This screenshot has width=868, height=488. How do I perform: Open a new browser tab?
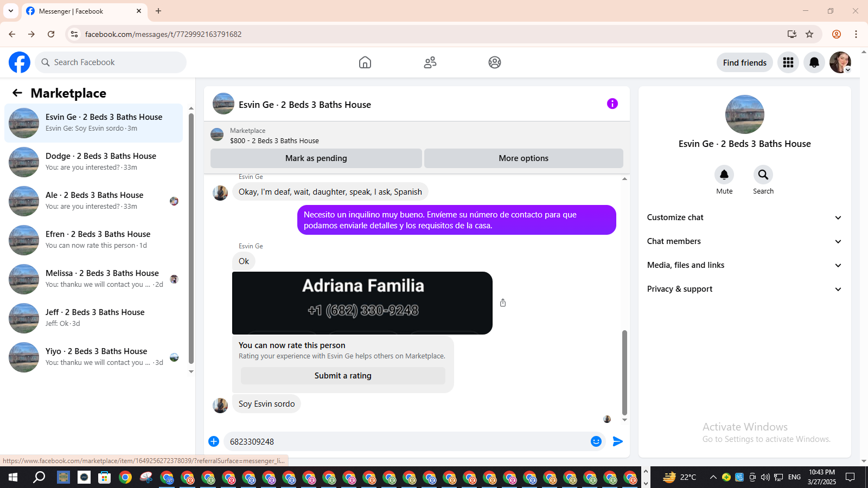(x=158, y=11)
